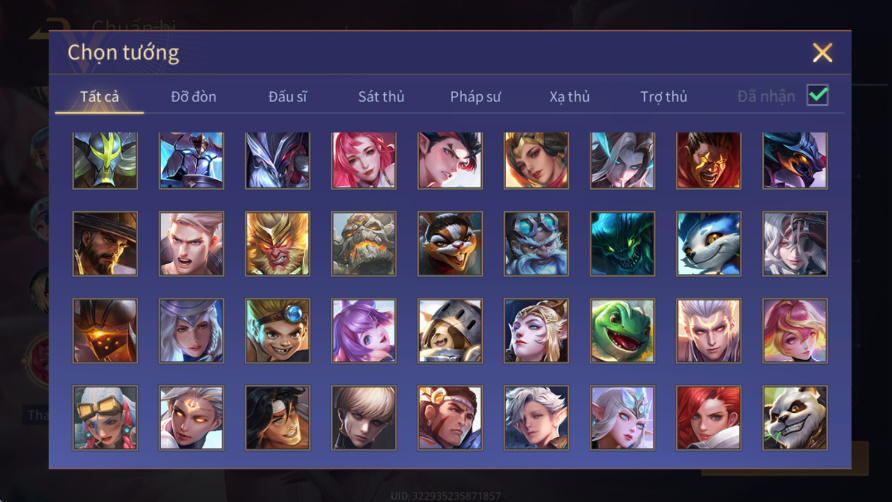This screenshot has width=892, height=502.
Task: Choose the green chameleon hero
Action: [x=622, y=331]
